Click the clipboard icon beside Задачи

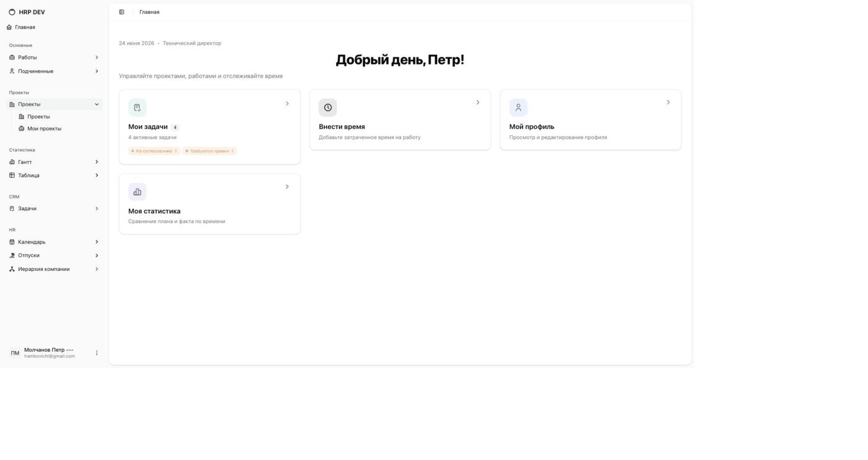point(12,208)
